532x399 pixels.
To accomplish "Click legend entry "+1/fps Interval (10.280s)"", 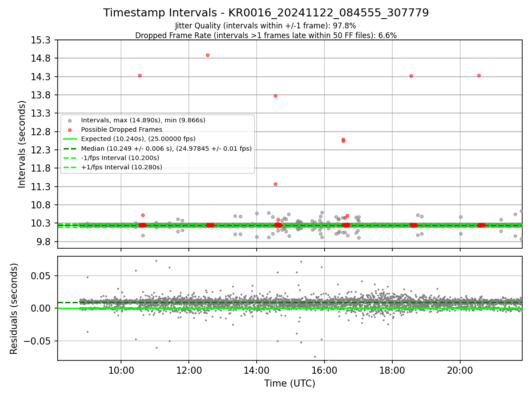I will pyautogui.click(x=121, y=167).
